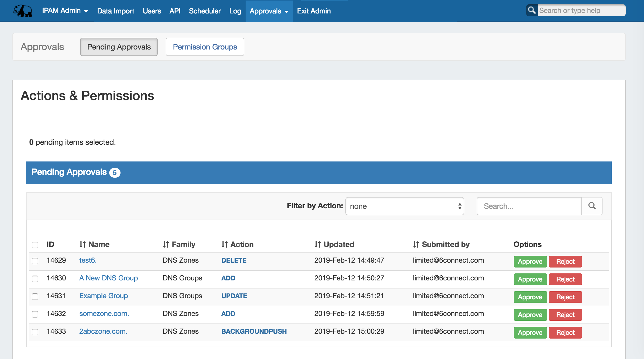Viewport: 644px width, 359px height.
Task: Expand the Approvals navigation dropdown
Action: click(x=269, y=11)
